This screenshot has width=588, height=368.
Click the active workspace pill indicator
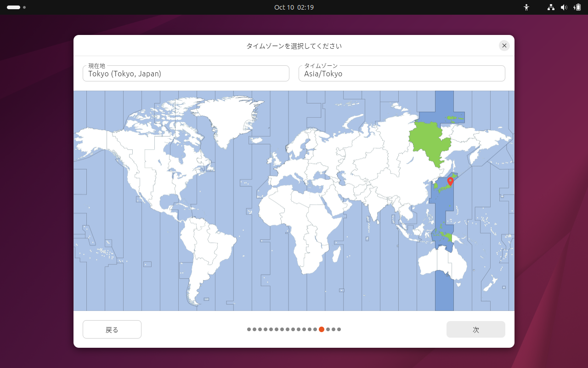(12, 7)
